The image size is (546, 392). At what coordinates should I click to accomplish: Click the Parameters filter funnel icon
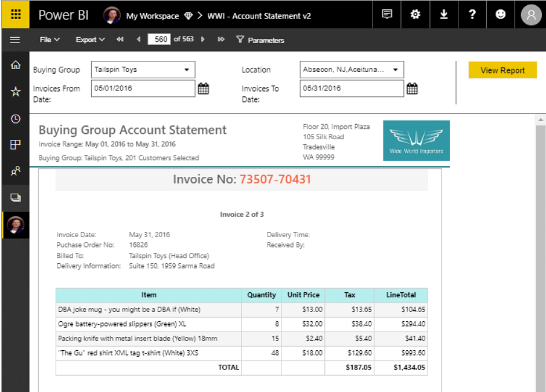click(x=240, y=39)
